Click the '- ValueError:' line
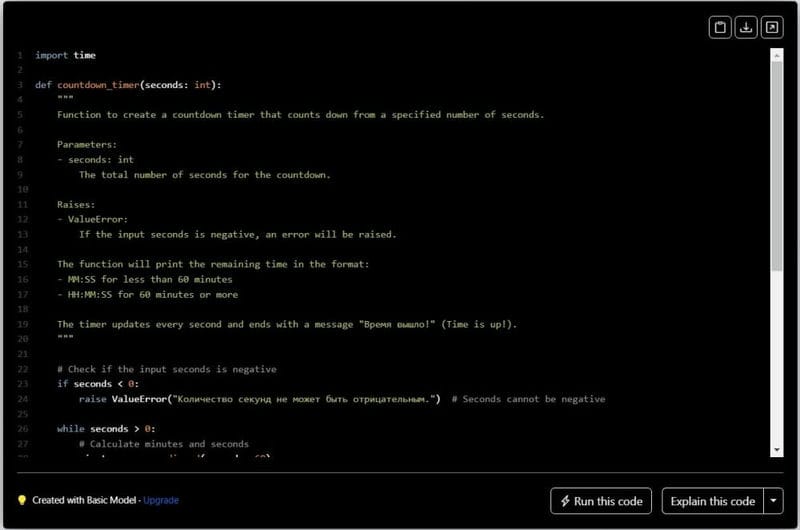Viewport: 800px width, 530px height. [x=92, y=219]
